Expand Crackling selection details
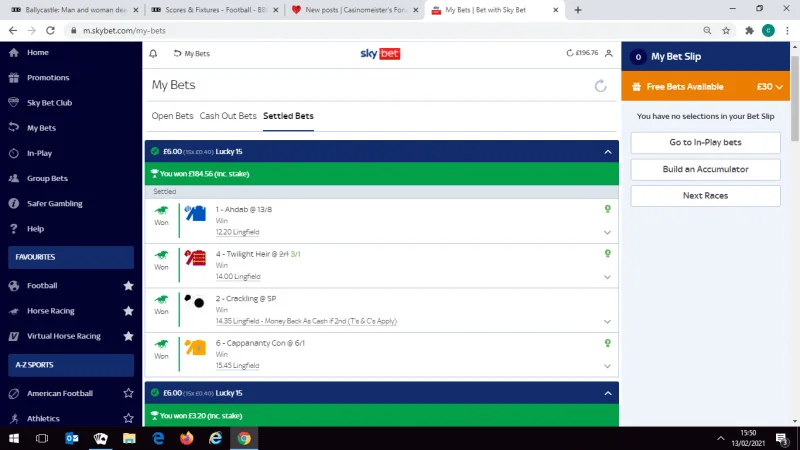The height and width of the screenshot is (450, 800). (x=607, y=322)
